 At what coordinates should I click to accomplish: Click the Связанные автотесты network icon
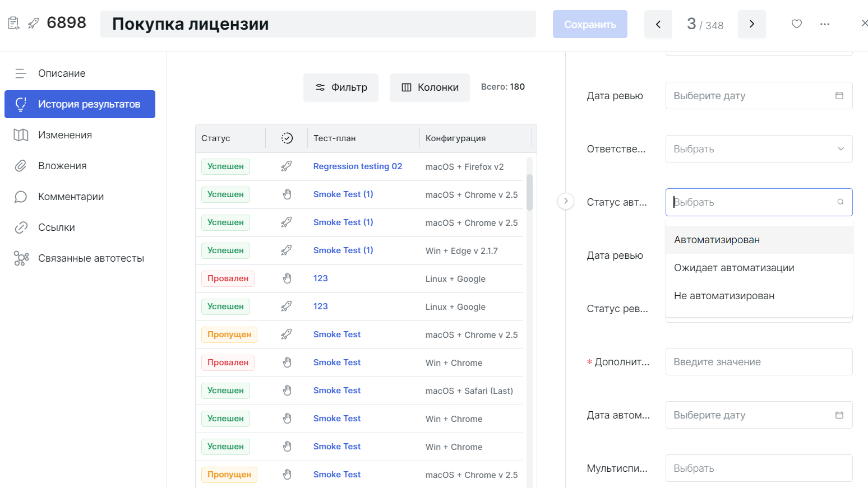point(21,258)
